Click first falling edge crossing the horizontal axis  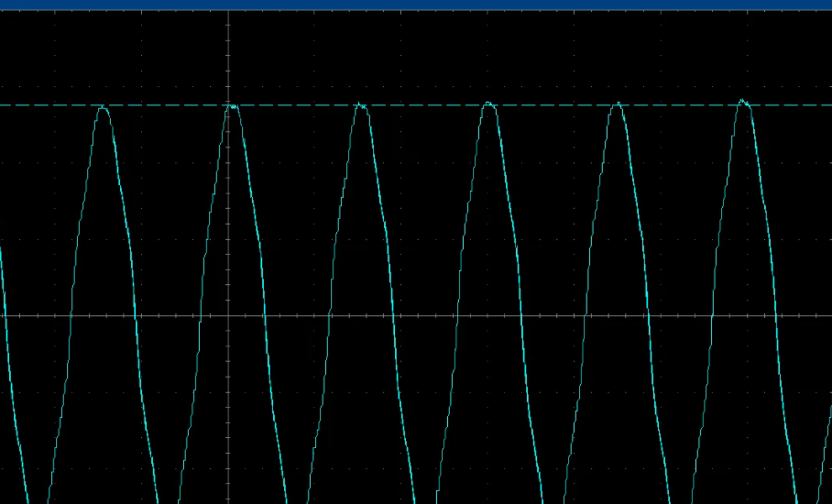tap(136, 315)
